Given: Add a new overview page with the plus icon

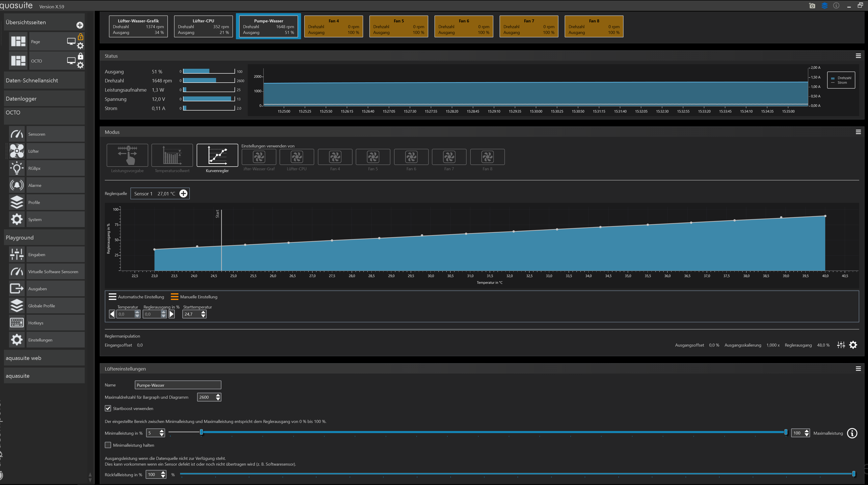Looking at the screenshot, I should click(80, 25).
